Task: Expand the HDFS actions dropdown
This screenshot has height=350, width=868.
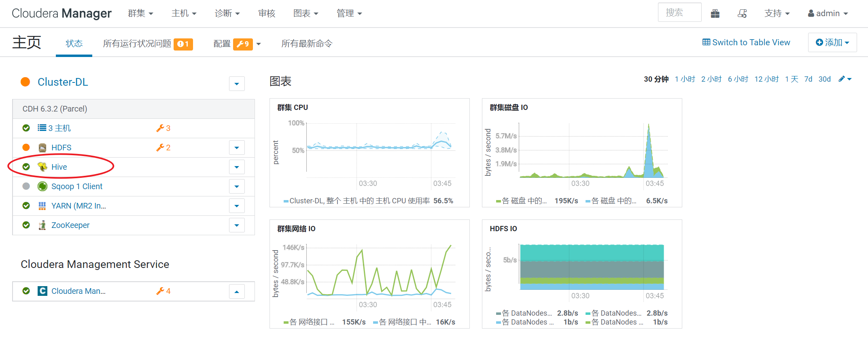Action: click(x=237, y=148)
